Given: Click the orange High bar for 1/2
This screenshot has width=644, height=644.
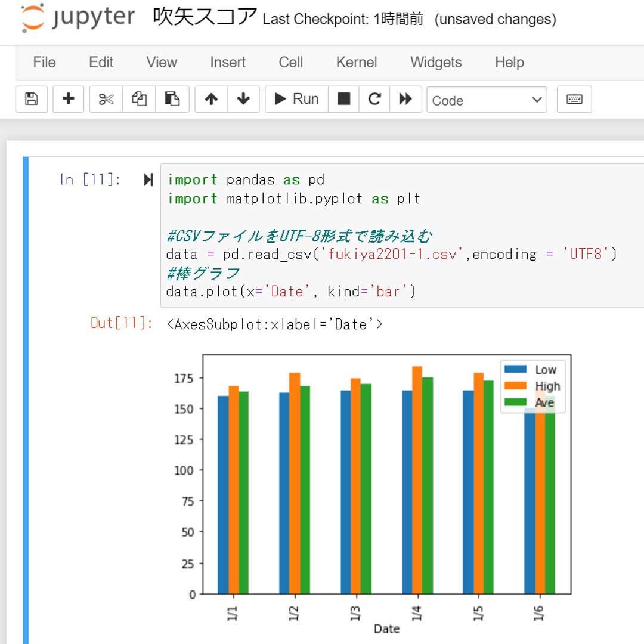Looking at the screenshot, I should (295, 483).
